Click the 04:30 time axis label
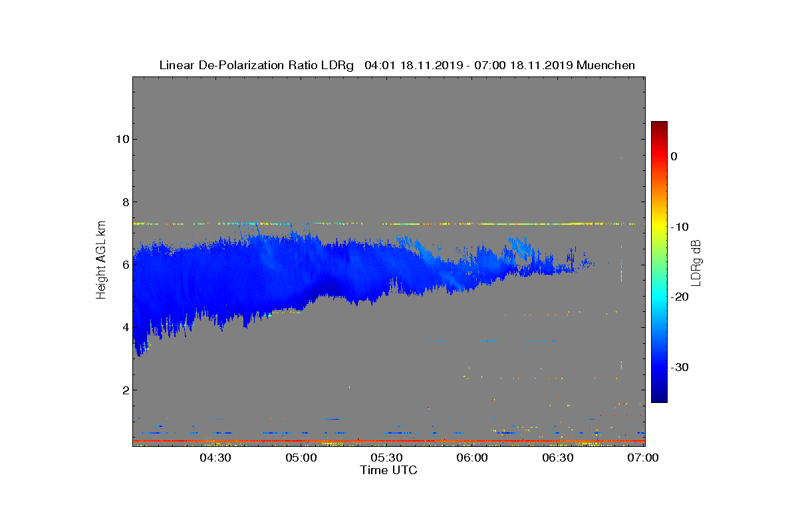 [215, 458]
